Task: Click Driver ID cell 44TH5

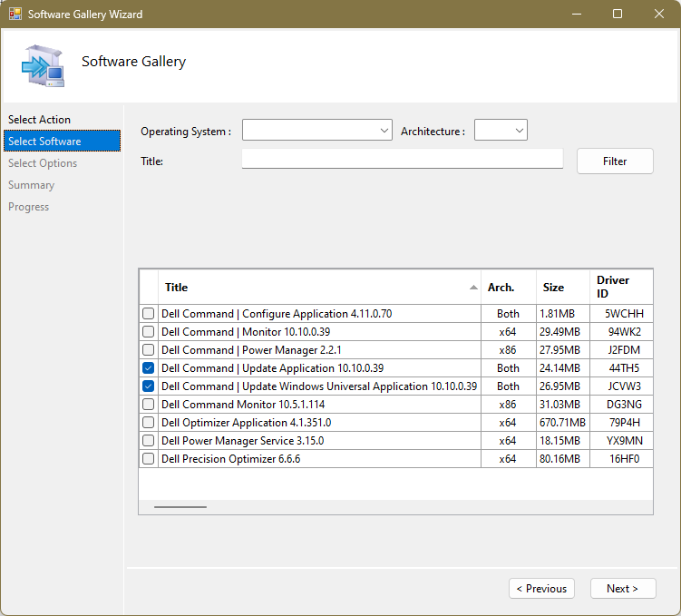Action: click(621, 368)
